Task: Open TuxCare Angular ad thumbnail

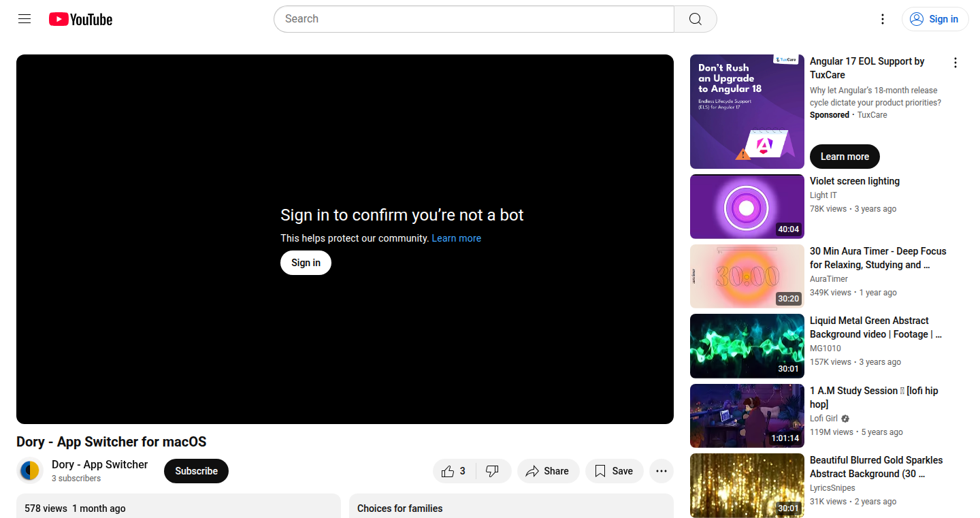Action: pyautogui.click(x=747, y=112)
